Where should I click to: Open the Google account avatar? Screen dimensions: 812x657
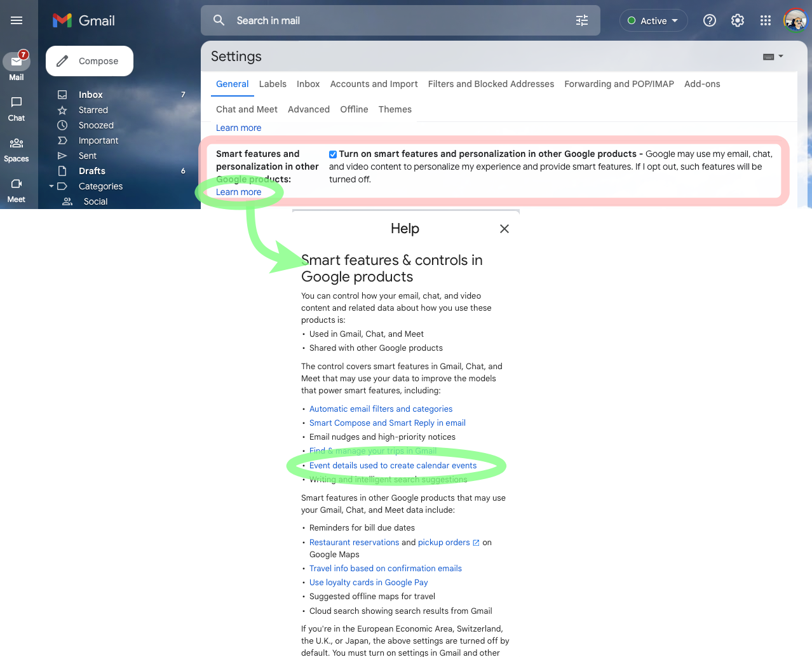click(x=795, y=20)
